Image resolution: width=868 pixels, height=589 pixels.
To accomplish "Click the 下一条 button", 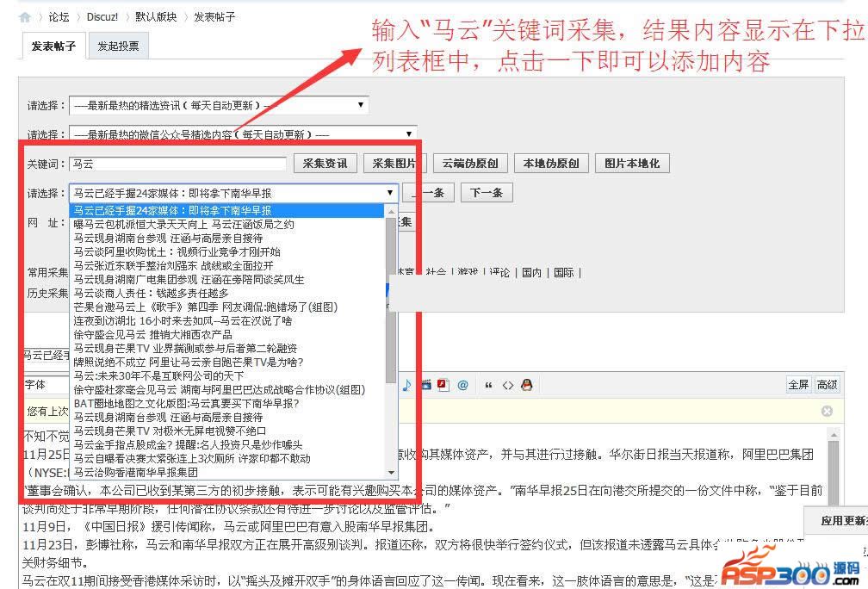I will [x=486, y=193].
